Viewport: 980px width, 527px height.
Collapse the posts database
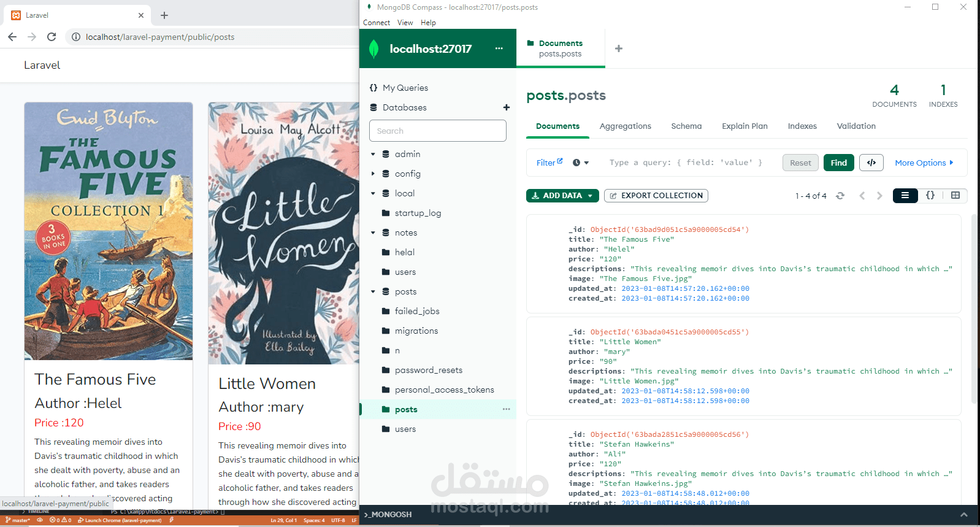(373, 291)
